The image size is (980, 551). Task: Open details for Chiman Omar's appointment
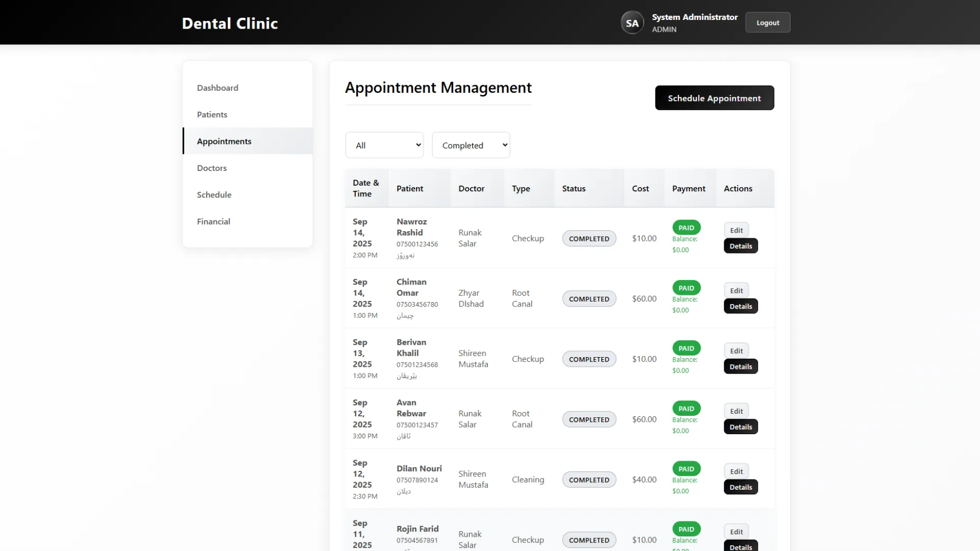point(741,306)
